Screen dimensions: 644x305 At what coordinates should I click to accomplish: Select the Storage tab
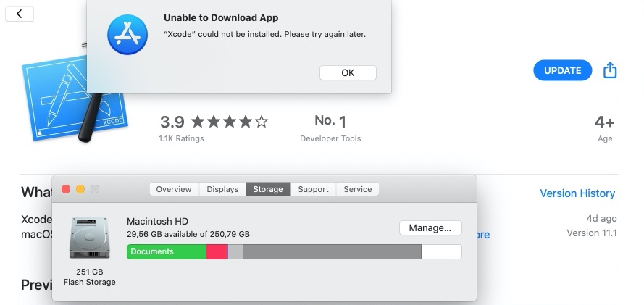click(268, 189)
